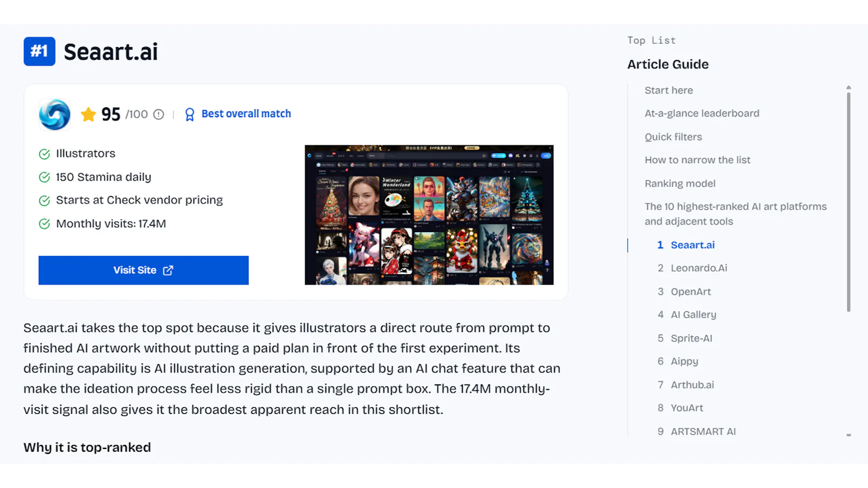
Task: Click the Article Guide scroll-up arrow
Action: point(848,87)
